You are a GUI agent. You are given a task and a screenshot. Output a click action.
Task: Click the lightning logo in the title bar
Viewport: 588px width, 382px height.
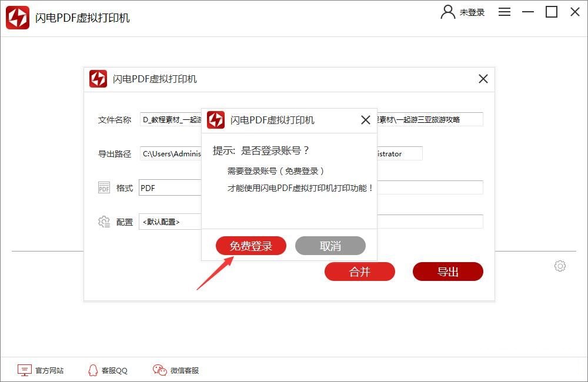point(17,18)
